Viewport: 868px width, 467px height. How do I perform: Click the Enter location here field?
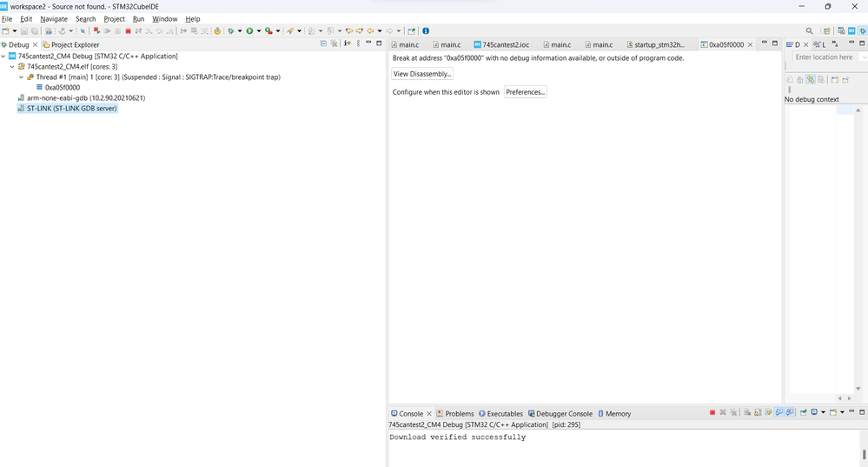coord(825,57)
